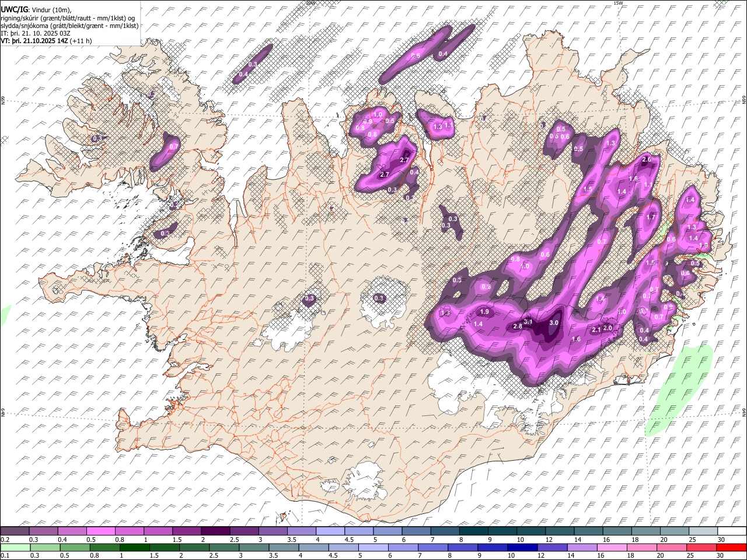Click the upper legend swatch between 1.5 and 2

point(187,531)
